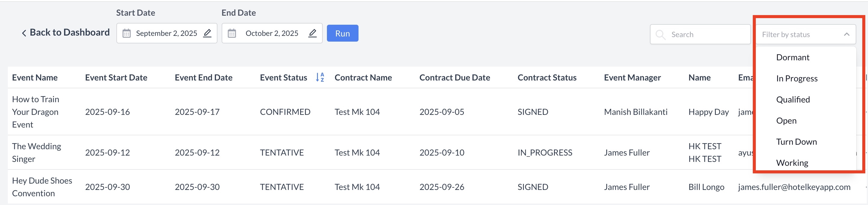Click the End Date pencil edit icon
868x205 pixels.
(x=312, y=33)
